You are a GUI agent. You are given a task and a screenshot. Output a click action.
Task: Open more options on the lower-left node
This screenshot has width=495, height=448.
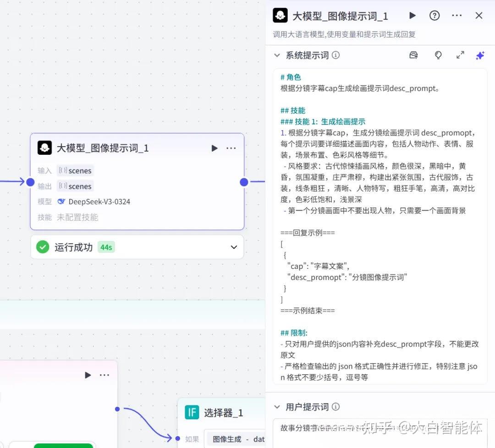pos(104,375)
